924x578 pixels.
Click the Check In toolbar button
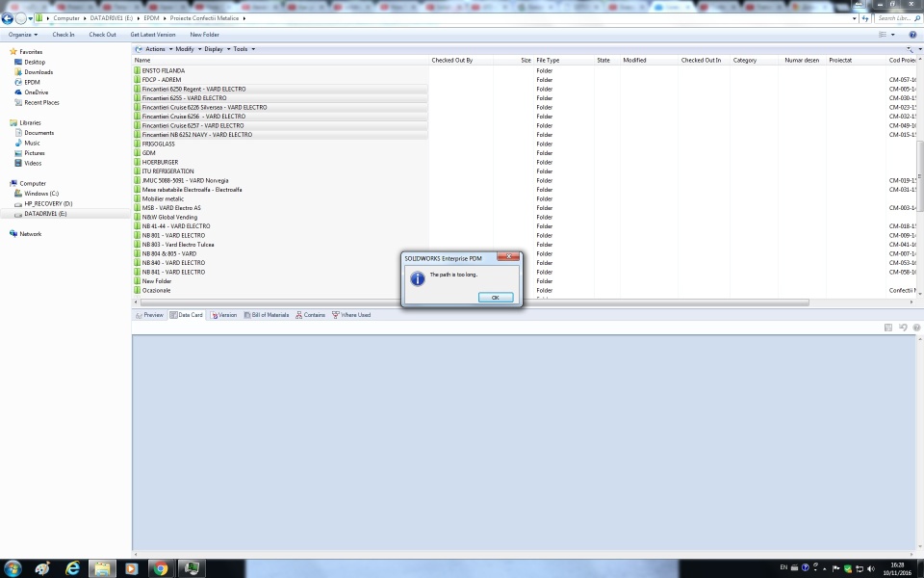coord(64,35)
